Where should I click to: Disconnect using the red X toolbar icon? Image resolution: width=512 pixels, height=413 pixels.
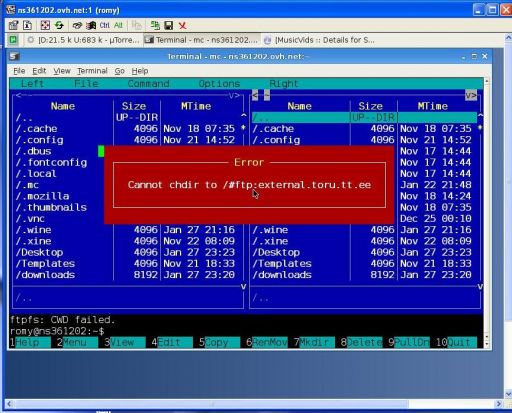[x=182, y=25]
